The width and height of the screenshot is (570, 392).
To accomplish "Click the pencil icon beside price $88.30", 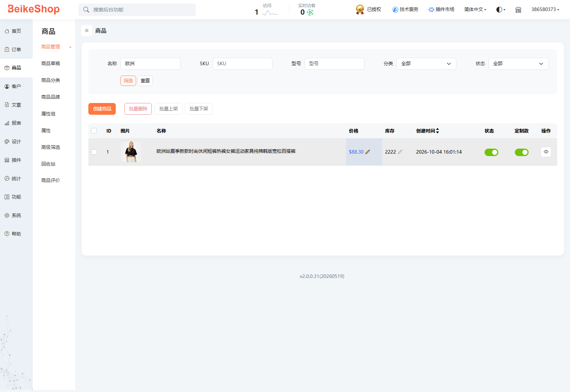I will pyautogui.click(x=368, y=152).
